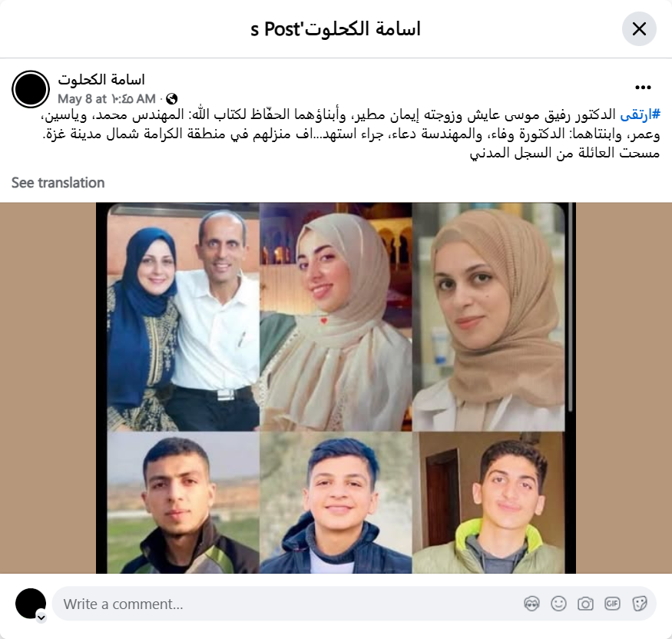This screenshot has height=639, width=672.
Task: Insert a GIF in the comment
Action: [x=612, y=604]
